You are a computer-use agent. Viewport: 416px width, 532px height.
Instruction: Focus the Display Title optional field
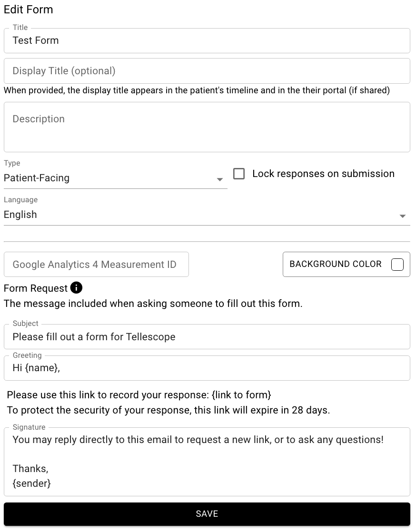click(x=207, y=70)
